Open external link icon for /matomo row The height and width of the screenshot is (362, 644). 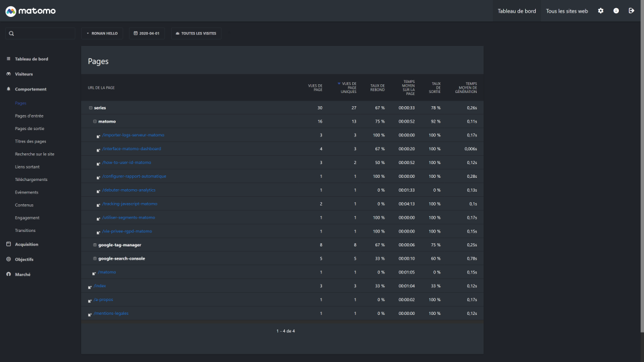pyautogui.click(x=94, y=274)
